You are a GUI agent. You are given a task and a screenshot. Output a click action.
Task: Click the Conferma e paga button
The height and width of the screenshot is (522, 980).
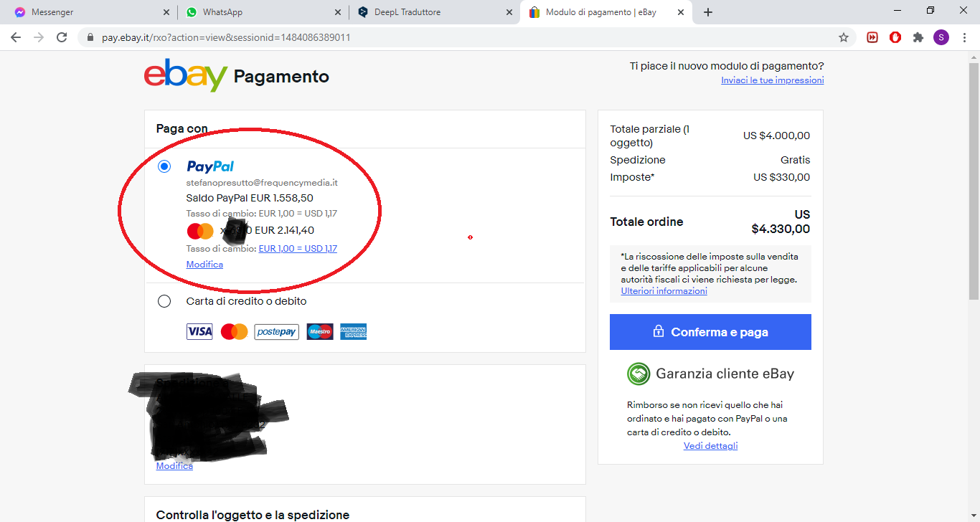coord(710,332)
